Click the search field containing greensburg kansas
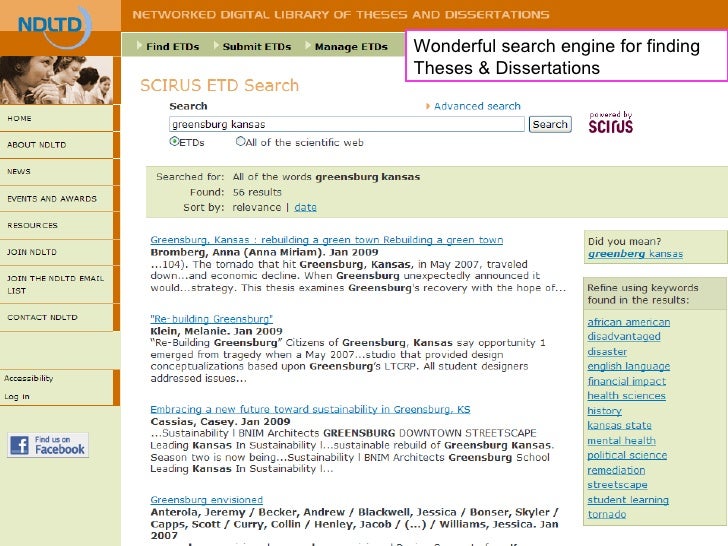The height and width of the screenshot is (546, 728). [347, 124]
